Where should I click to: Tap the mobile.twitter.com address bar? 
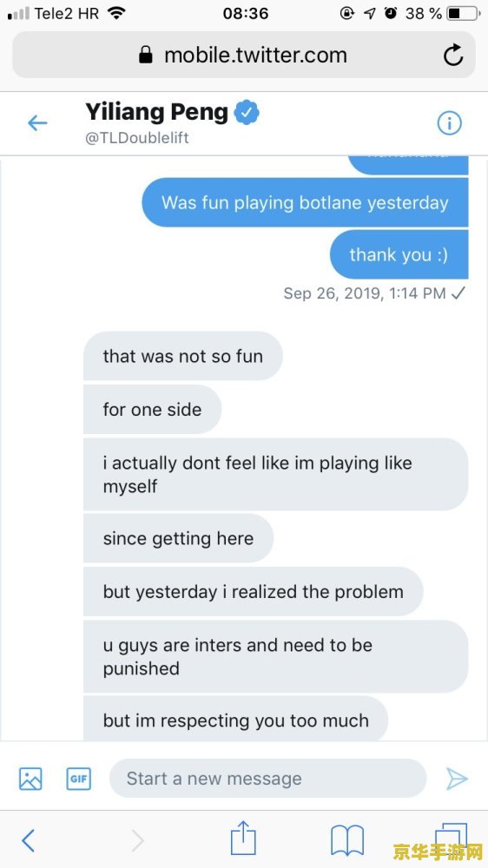pyautogui.click(x=244, y=55)
